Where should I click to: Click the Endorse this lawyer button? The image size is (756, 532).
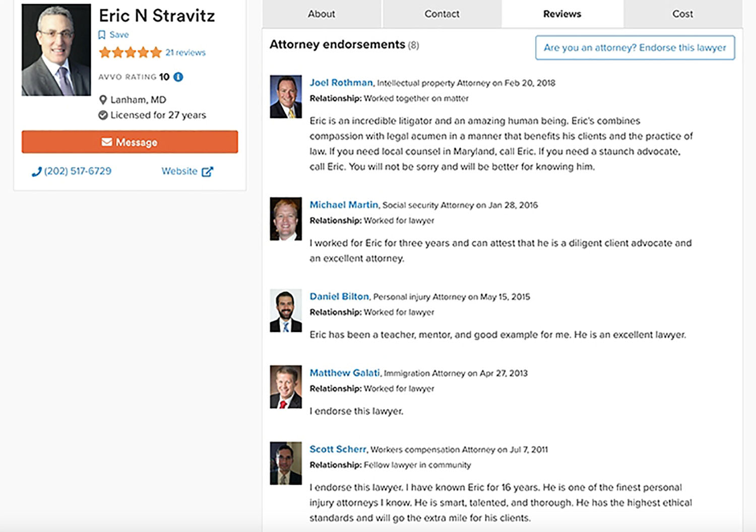click(x=635, y=48)
